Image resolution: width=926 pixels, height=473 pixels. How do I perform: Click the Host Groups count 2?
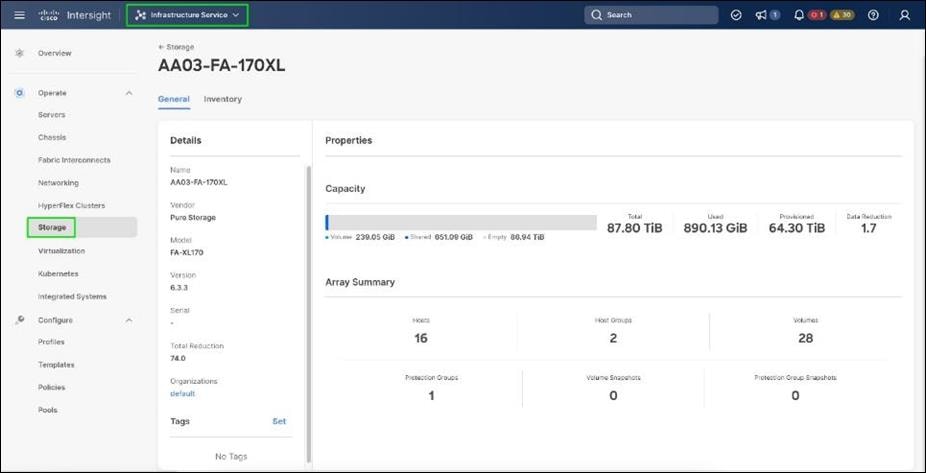point(613,338)
